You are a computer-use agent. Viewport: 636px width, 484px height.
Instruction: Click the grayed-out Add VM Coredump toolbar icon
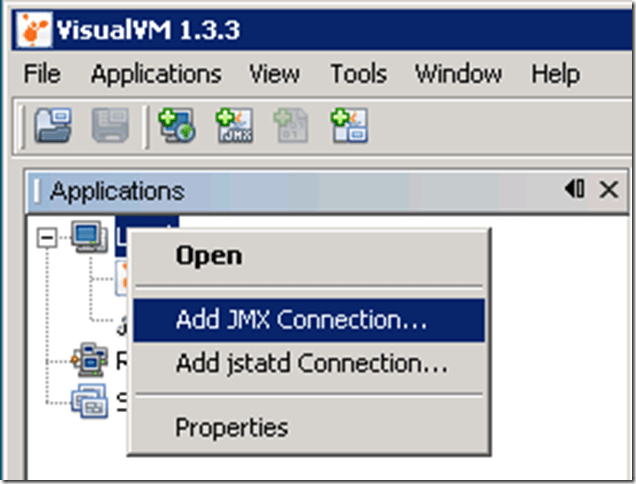pyautogui.click(x=291, y=127)
